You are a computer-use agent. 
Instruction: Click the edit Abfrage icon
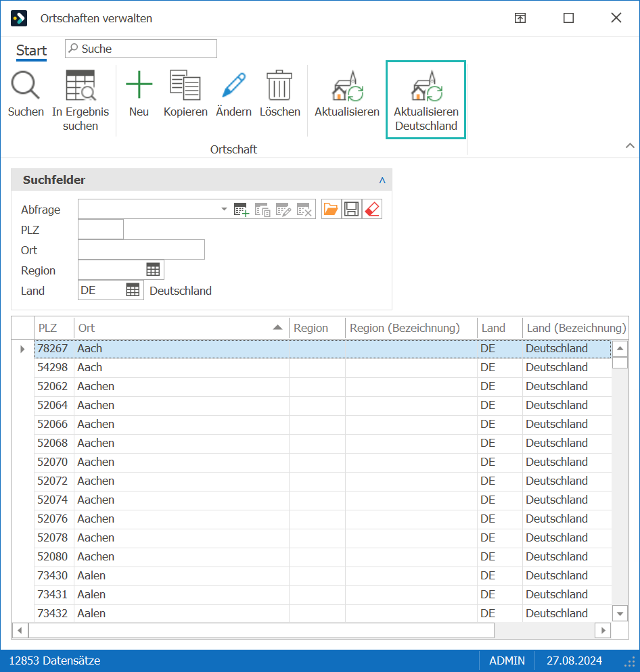coord(283,210)
